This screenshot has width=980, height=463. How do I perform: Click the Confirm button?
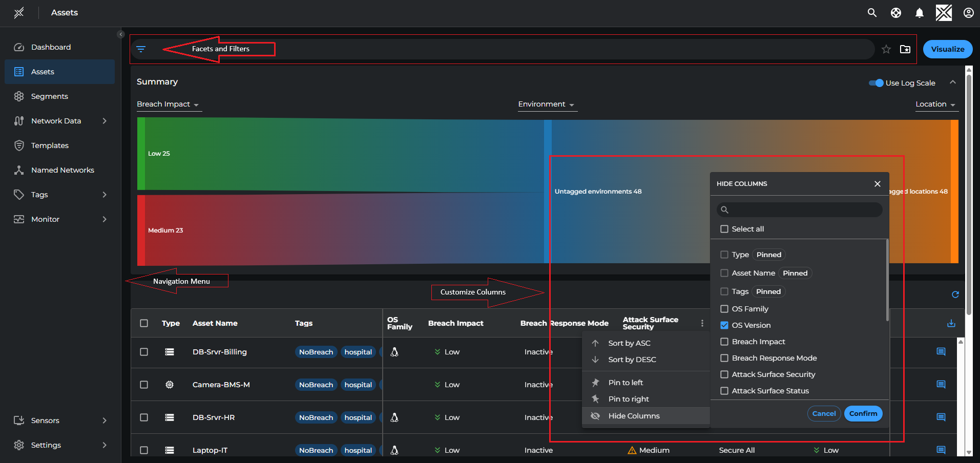click(863, 413)
